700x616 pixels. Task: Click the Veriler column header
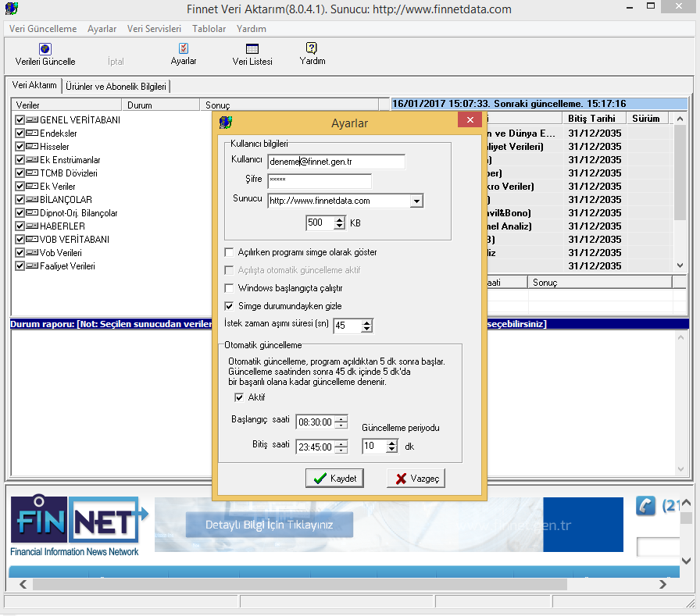click(66, 105)
